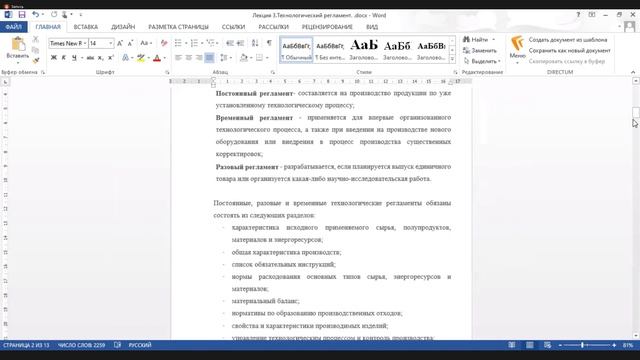This screenshot has width=640, height=360.
Task: Expand the styles gallery
Action: [452, 59]
